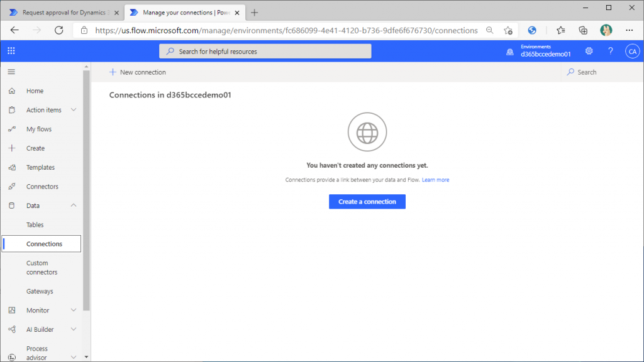This screenshot has height=362, width=644.
Task: Open the CA account avatar
Action: coord(632,52)
